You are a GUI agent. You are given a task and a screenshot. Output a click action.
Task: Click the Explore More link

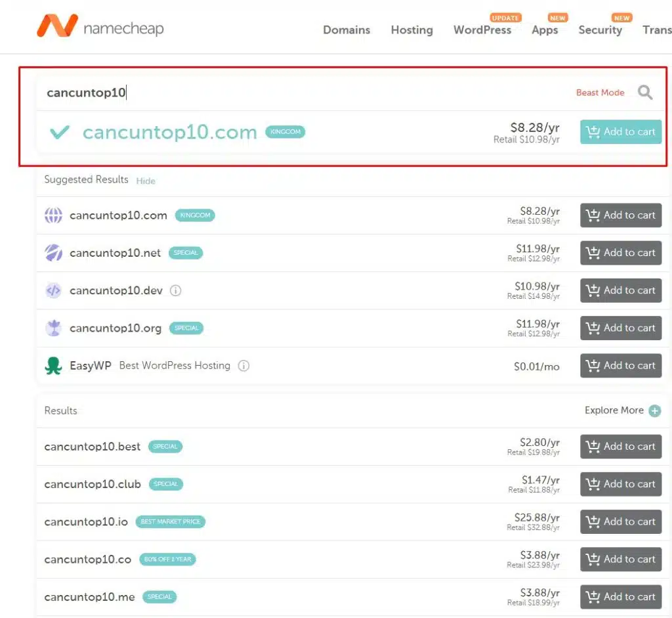click(614, 410)
